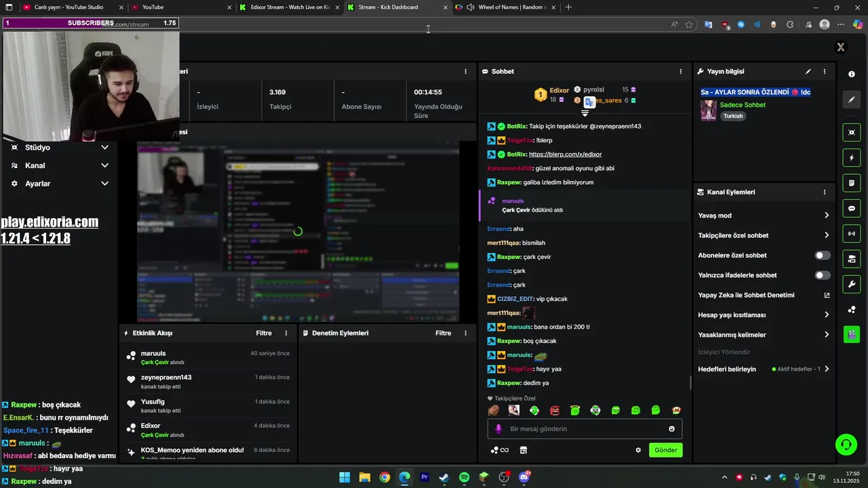Expand Yasaklanmış kelimeler option
Viewport: 868px width, 488px height.
(x=827, y=335)
